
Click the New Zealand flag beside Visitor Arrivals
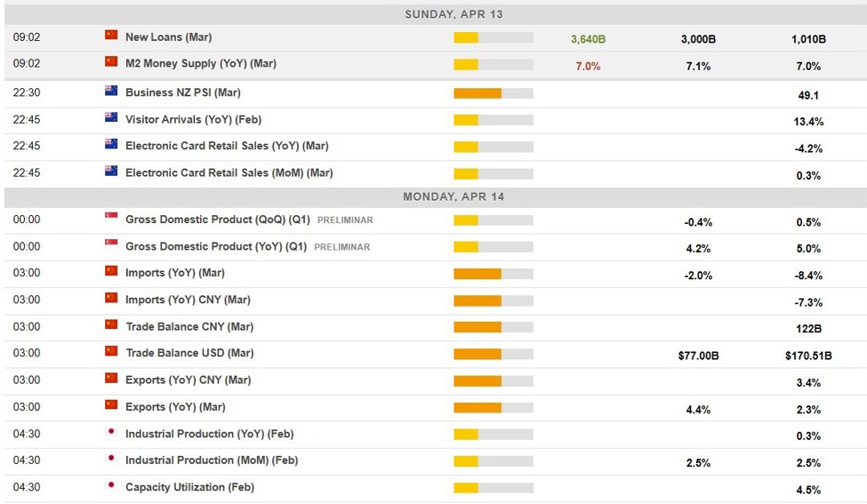click(111, 117)
